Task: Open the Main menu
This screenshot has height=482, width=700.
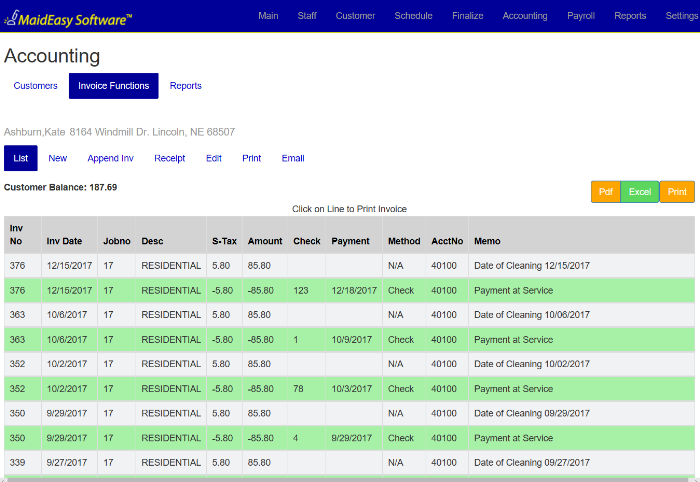Action: 268,16
